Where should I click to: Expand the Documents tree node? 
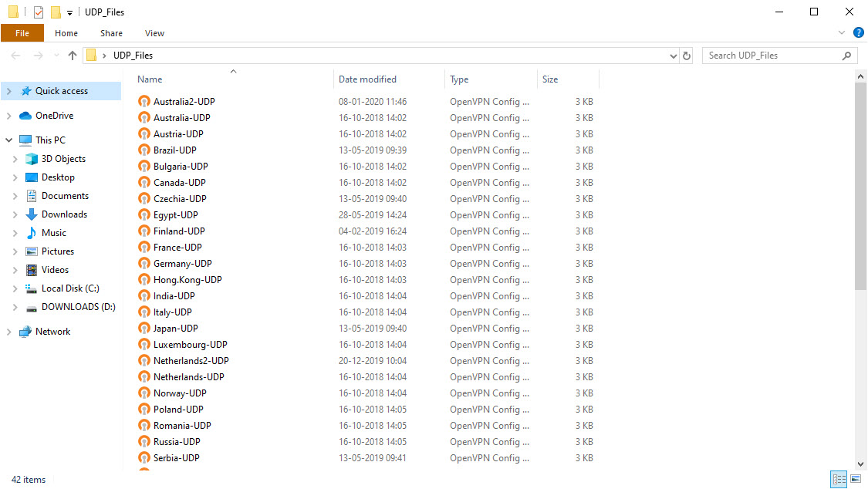pyautogui.click(x=15, y=196)
